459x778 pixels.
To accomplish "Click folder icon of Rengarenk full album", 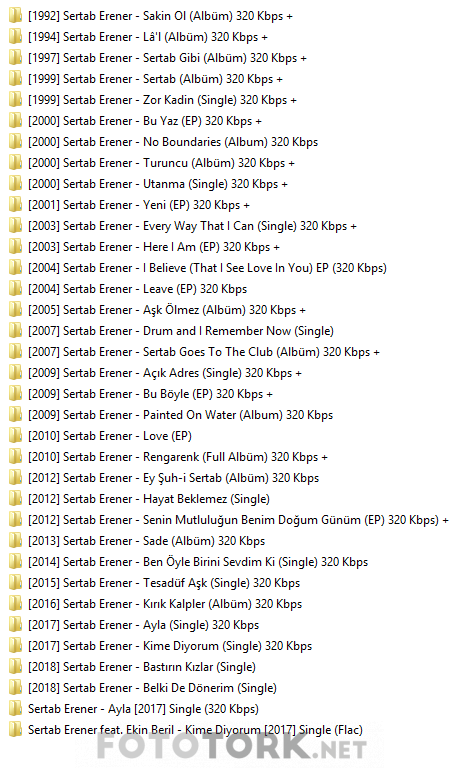I will [x=15, y=456].
